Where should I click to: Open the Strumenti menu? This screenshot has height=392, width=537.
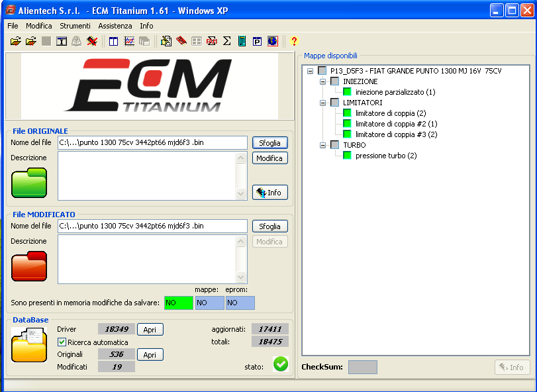[75, 26]
